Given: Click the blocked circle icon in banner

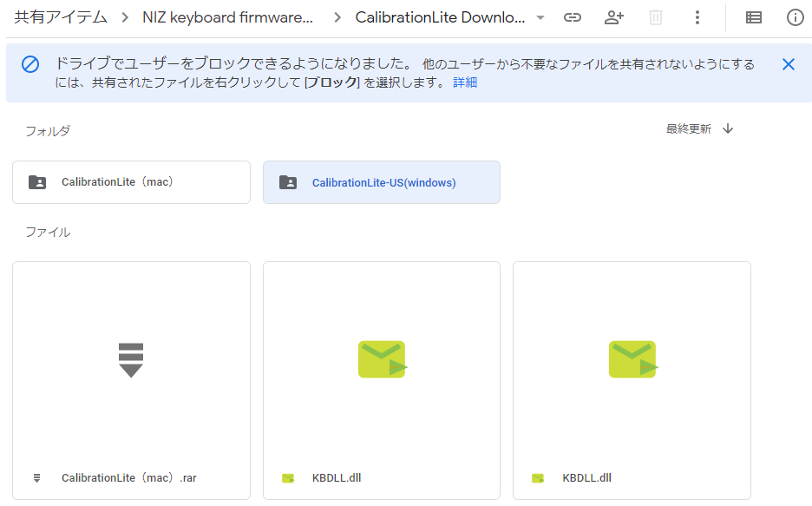Looking at the screenshot, I should pos(30,65).
